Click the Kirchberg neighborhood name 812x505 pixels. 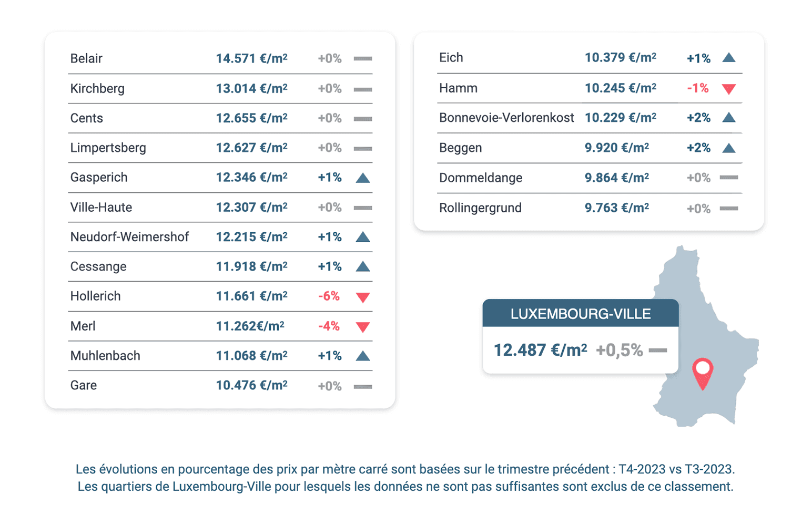[97, 88]
